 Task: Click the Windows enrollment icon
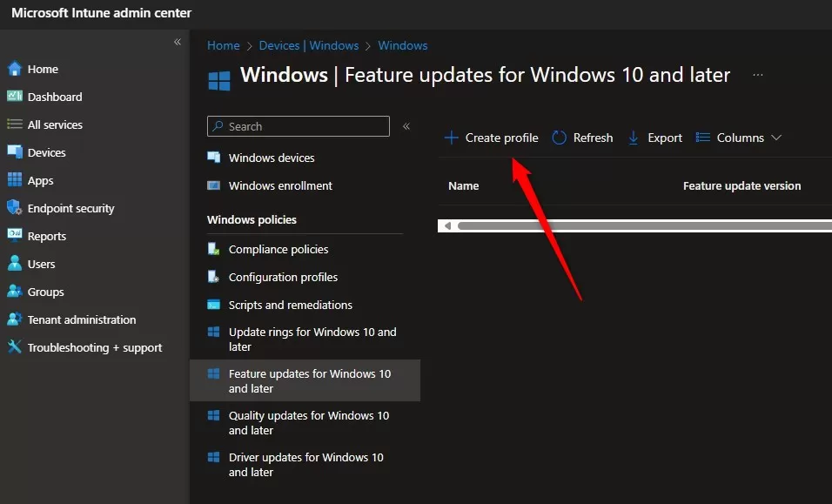point(214,185)
